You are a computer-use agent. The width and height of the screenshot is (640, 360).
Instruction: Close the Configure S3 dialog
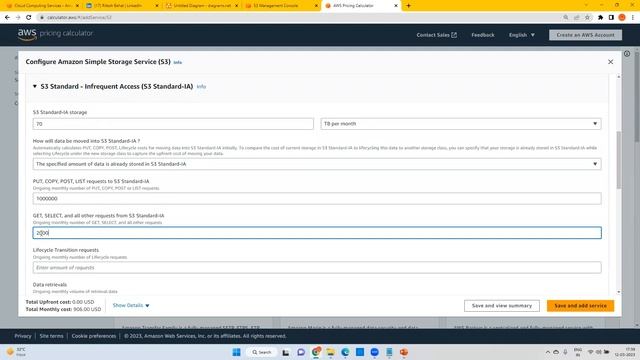coord(610,62)
